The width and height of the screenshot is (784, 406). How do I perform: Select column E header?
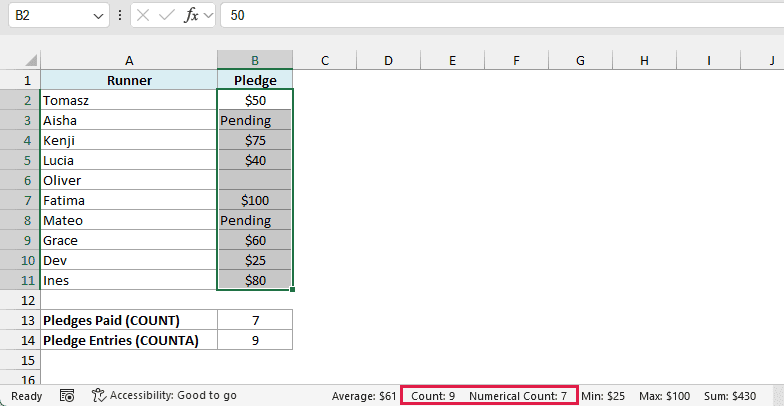452,61
